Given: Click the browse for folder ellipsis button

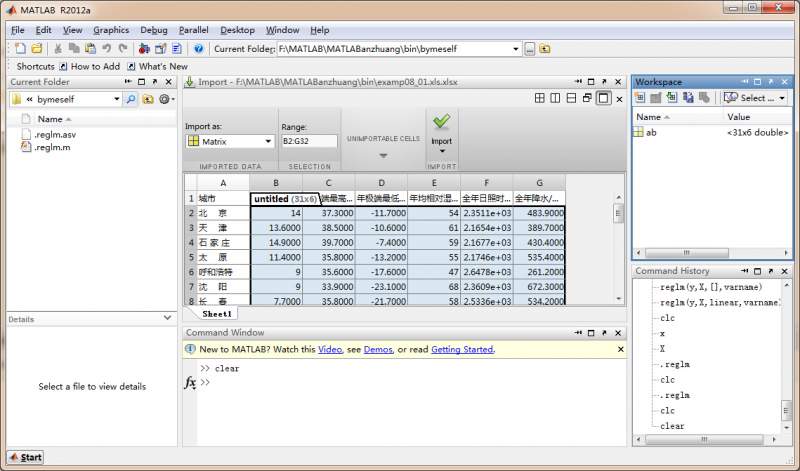Looking at the screenshot, I should (x=530, y=49).
